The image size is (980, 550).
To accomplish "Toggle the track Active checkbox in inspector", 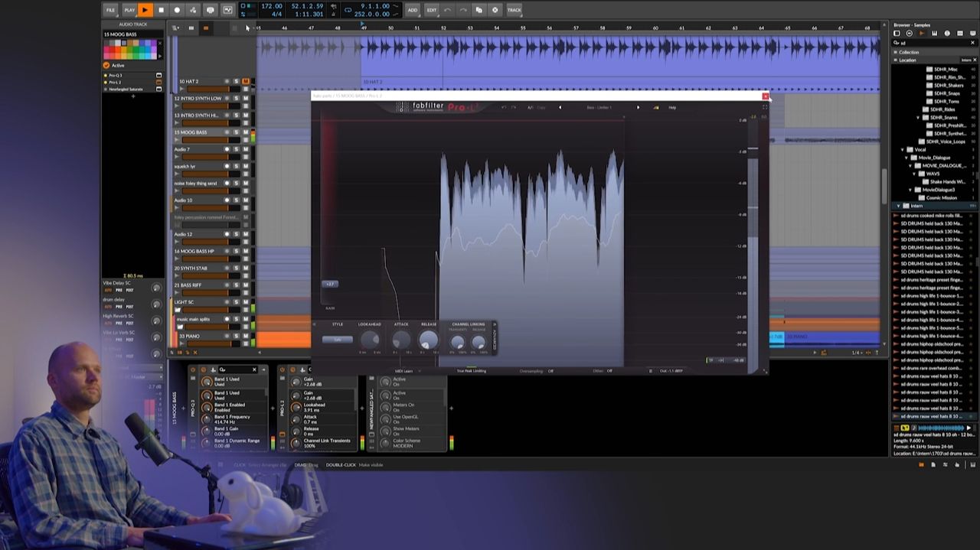I will point(106,65).
